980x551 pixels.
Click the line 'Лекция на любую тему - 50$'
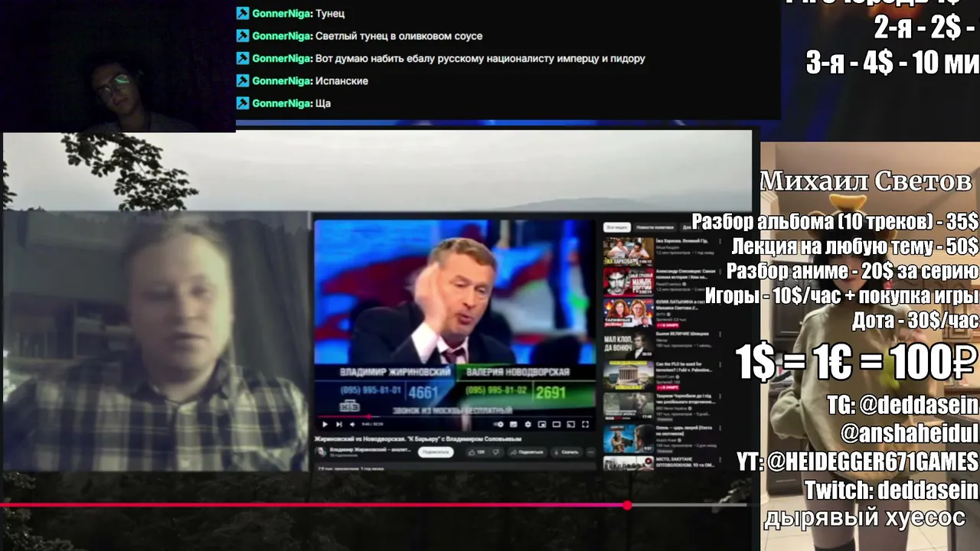point(854,246)
